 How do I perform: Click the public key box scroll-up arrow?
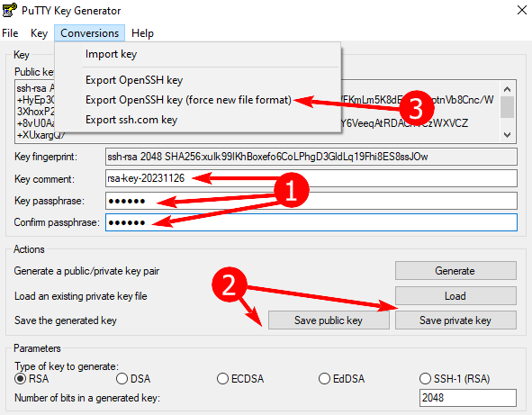[x=507, y=89]
